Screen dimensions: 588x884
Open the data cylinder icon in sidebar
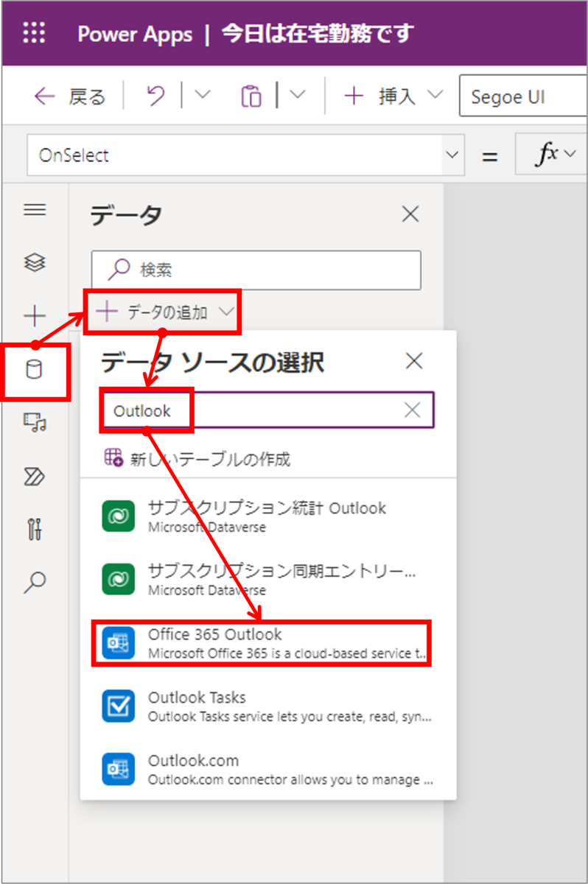coord(35,370)
